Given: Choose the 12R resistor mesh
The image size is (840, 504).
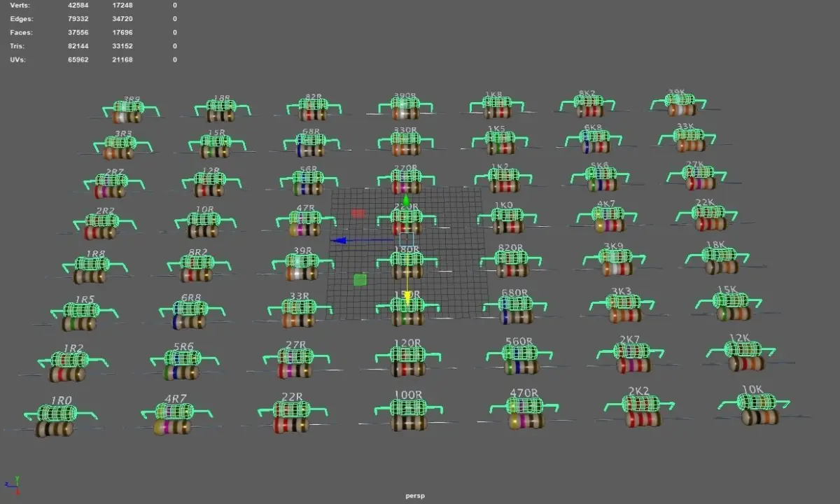Looking at the screenshot, I should (210, 185).
